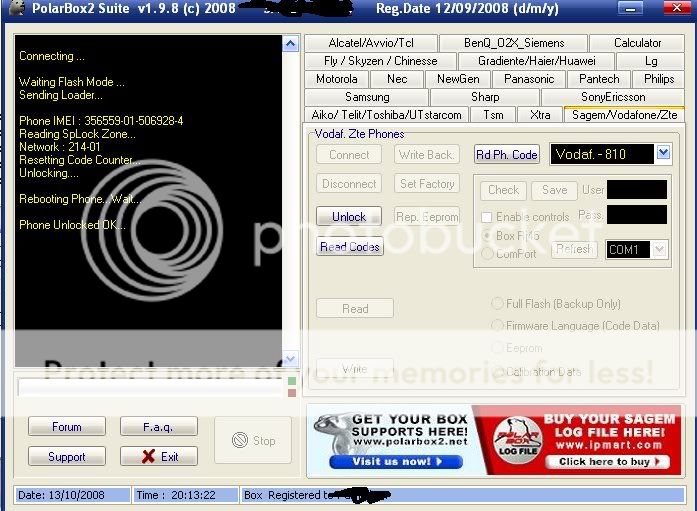Click the Unlock button
697x511 pixels.
click(349, 216)
